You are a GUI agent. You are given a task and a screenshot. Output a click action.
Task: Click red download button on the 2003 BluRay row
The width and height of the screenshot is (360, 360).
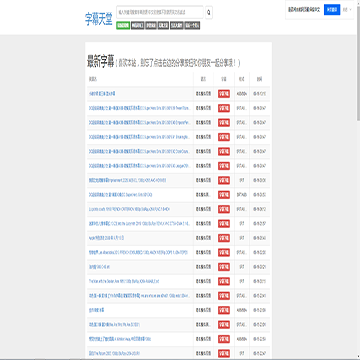(224, 353)
